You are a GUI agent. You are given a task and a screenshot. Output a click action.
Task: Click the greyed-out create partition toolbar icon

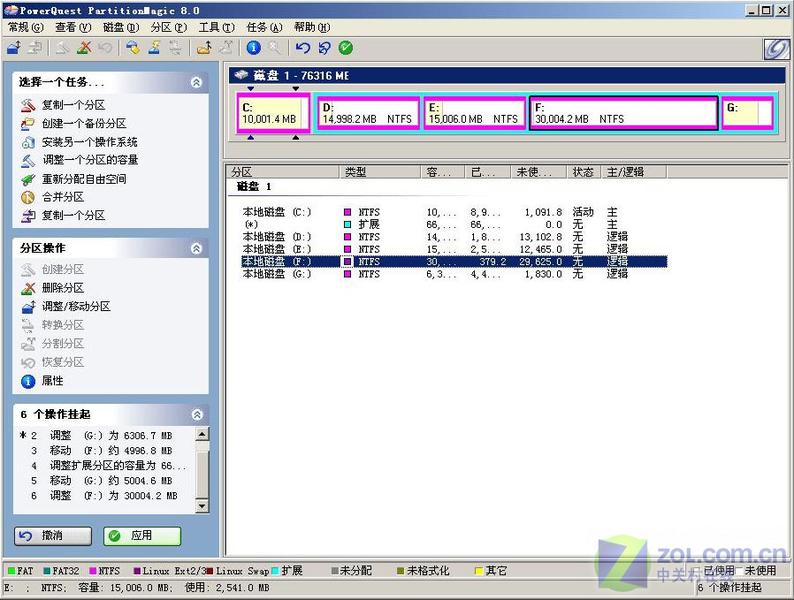click(63, 48)
